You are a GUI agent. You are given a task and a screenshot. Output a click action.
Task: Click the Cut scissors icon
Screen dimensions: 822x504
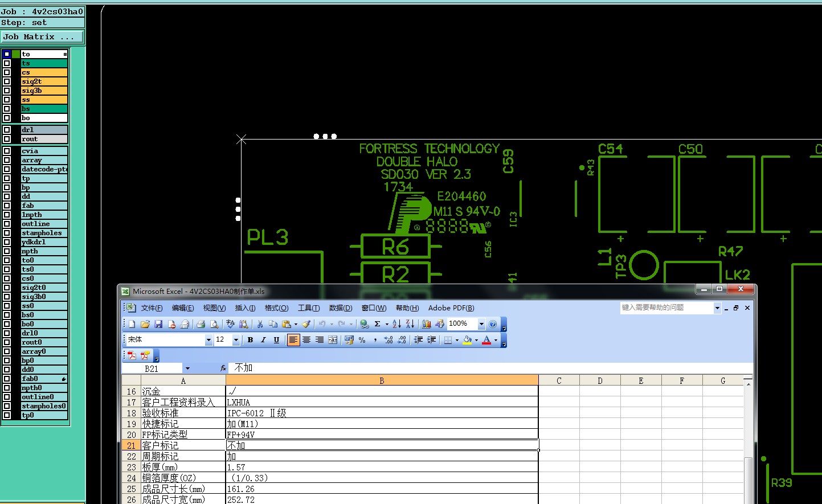click(260, 324)
